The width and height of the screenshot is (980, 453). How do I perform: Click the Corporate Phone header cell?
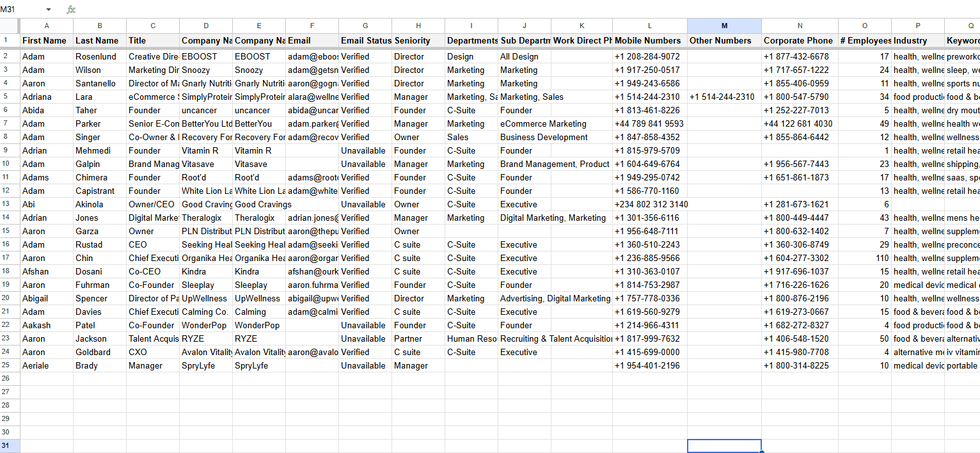click(800, 40)
